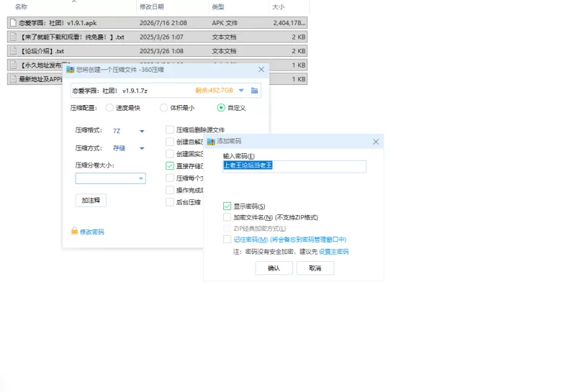This screenshot has height=392, width=576.
Task: Cancel password dialog with 取消 button
Action: [x=315, y=268]
